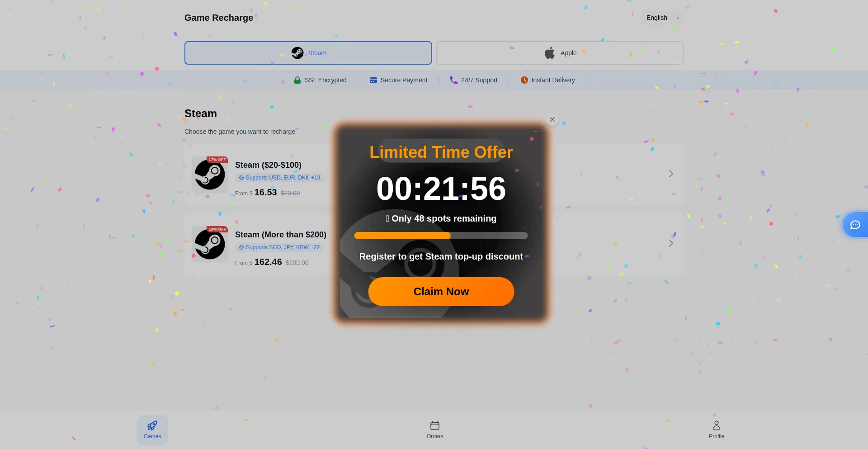Click the SSL Encrypted label
The width and height of the screenshot is (868, 449).
pyautogui.click(x=325, y=80)
